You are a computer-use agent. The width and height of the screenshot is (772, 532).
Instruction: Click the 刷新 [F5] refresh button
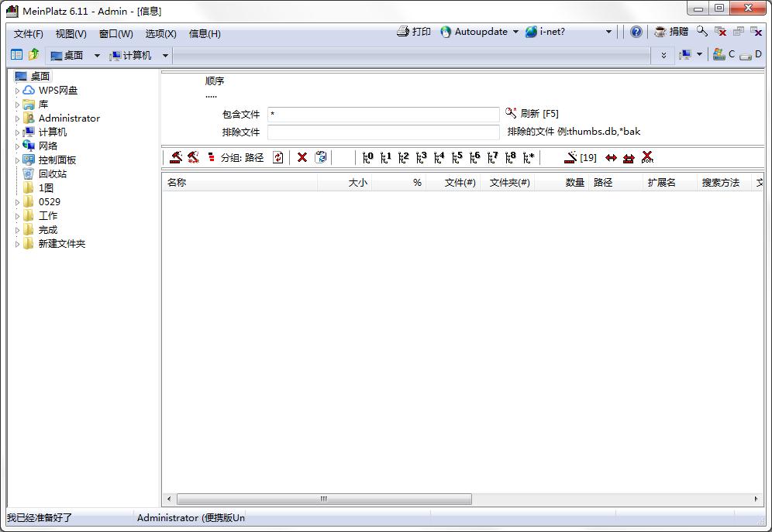click(532, 113)
